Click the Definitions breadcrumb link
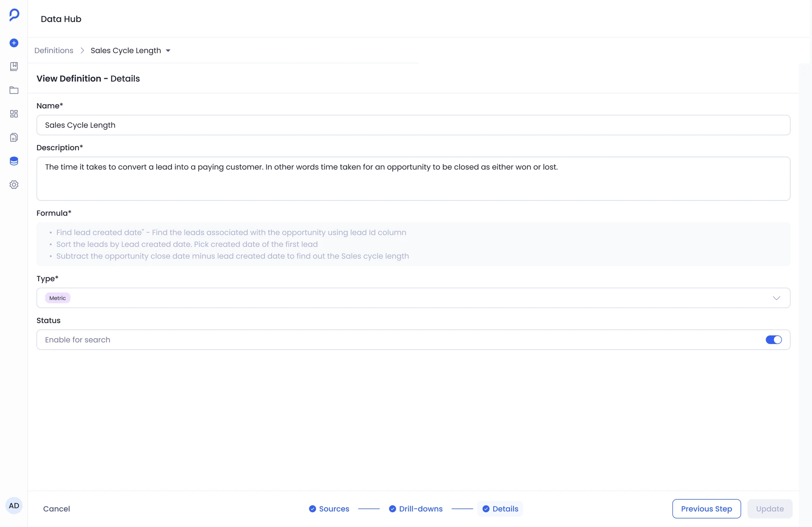 point(54,51)
